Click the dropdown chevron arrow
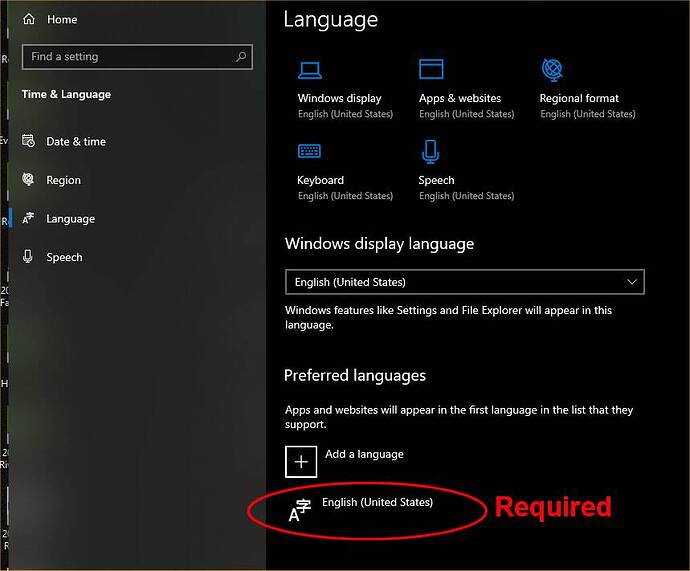The image size is (690, 571). [x=632, y=282]
